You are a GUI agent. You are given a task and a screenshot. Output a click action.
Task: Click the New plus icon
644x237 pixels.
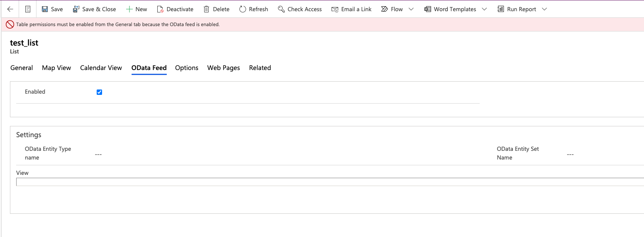(129, 9)
